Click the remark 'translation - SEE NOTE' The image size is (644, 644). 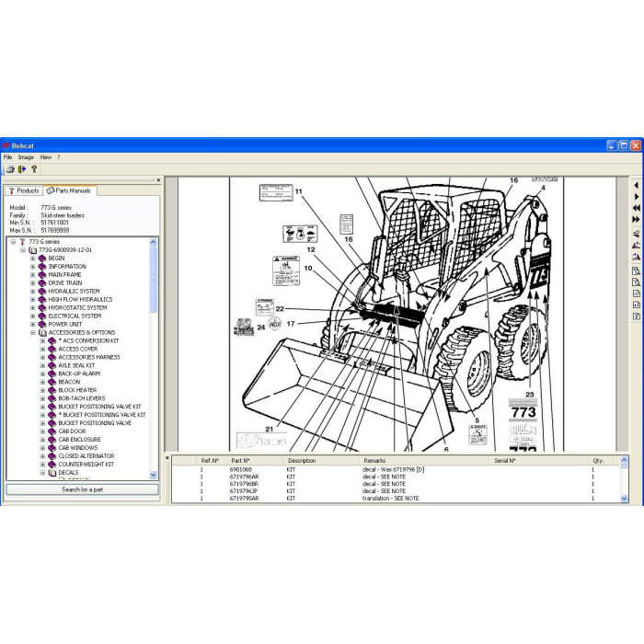391,499
